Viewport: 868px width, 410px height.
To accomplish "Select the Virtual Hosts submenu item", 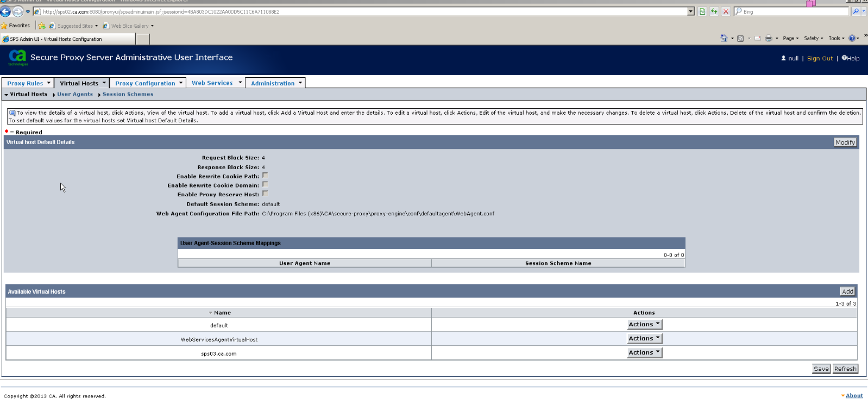I will point(29,94).
